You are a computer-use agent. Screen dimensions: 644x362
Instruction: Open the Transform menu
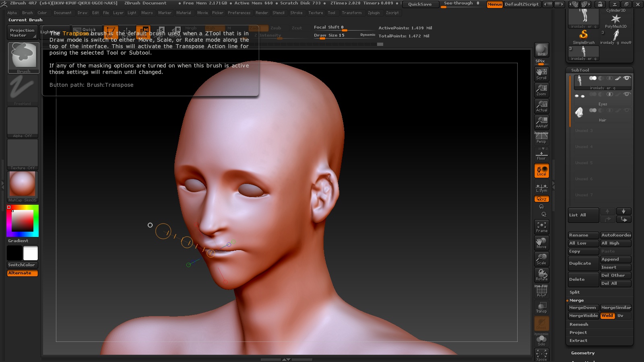pos(352,13)
